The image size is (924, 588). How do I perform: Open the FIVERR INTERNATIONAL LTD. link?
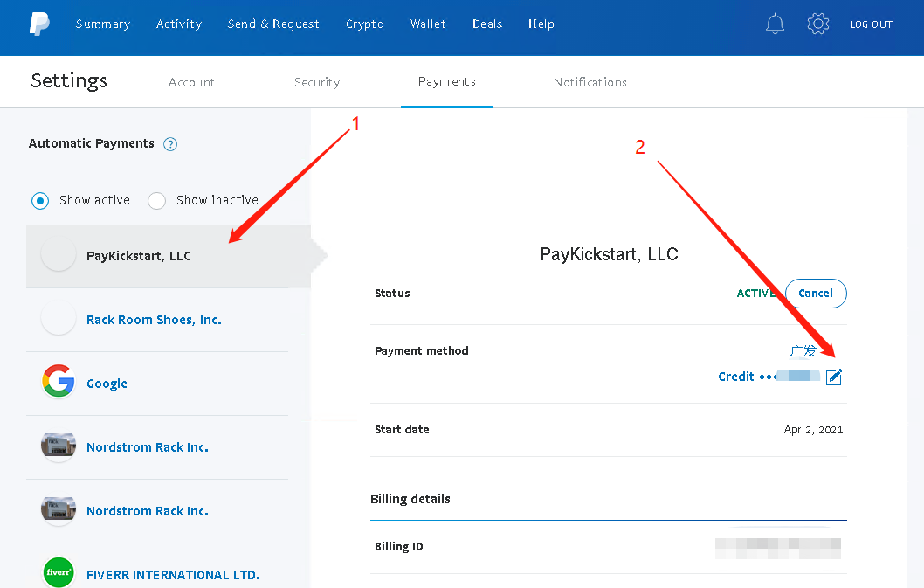(172, 574)
